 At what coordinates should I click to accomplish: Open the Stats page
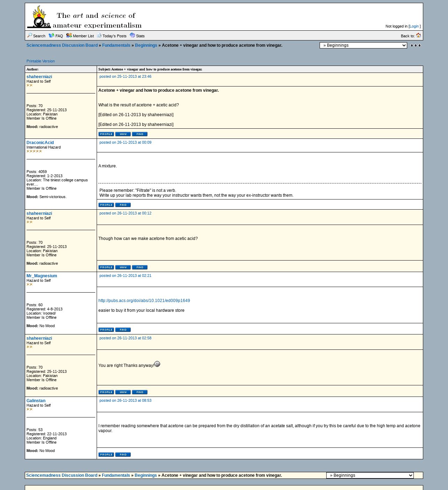140,36
